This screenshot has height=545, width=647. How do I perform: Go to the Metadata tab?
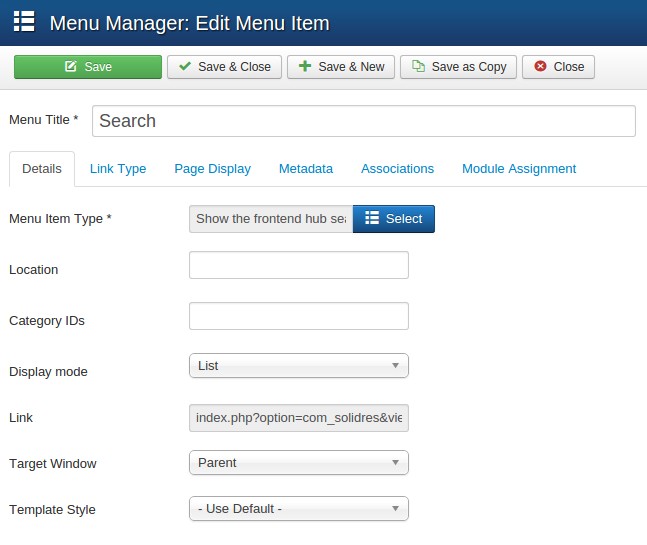pos(306,169)
